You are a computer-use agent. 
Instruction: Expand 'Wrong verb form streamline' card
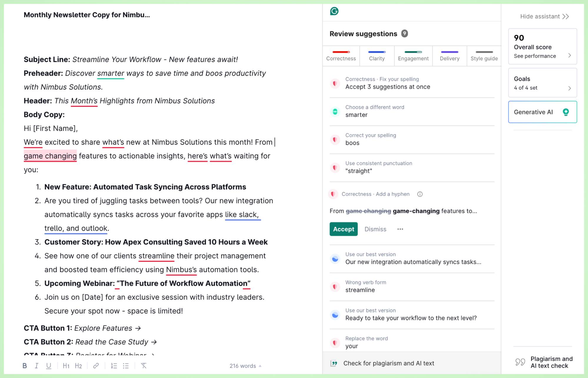(412, 287)
